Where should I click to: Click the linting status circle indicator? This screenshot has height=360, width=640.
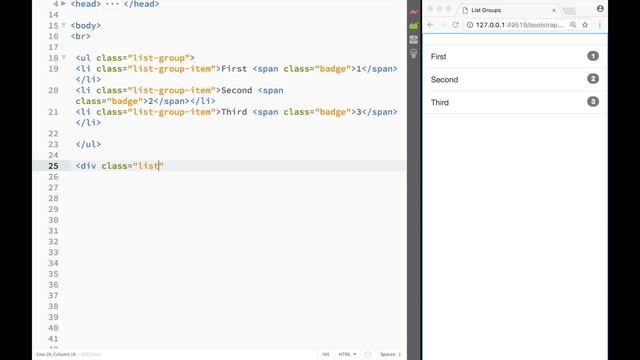tap(368, 354)
